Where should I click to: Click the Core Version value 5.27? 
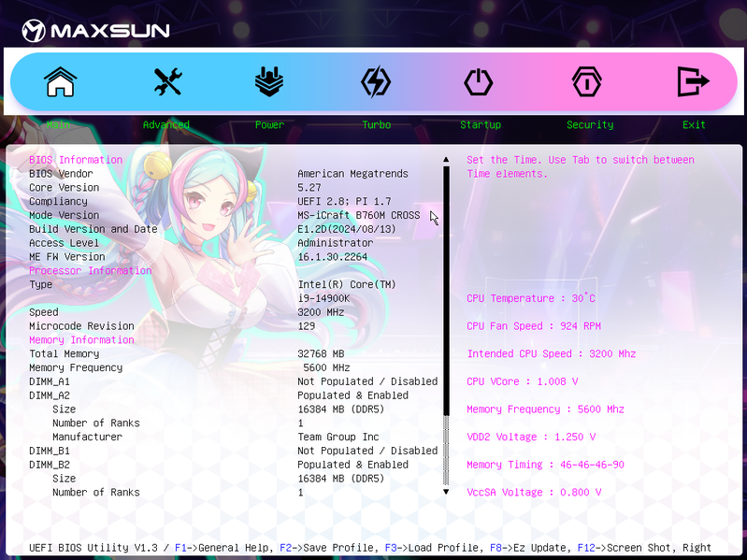309,187
